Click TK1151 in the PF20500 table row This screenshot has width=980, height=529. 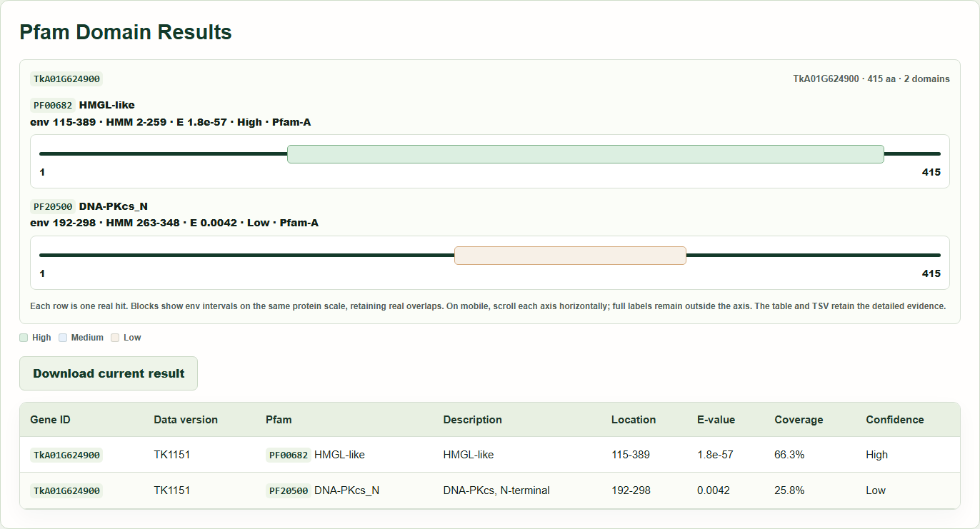(171, 490)
